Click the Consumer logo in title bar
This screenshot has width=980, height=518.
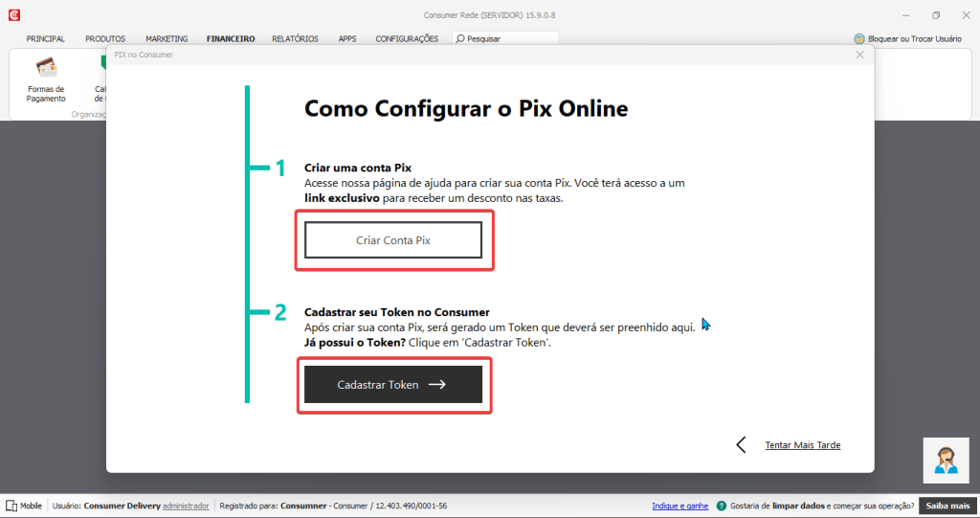(13, 15)
